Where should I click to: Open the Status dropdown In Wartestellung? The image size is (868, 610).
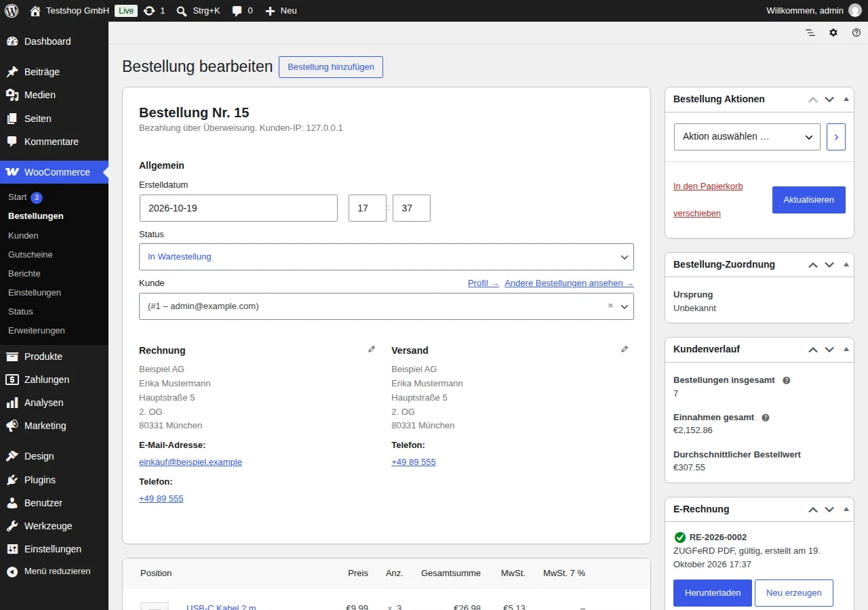387,257
